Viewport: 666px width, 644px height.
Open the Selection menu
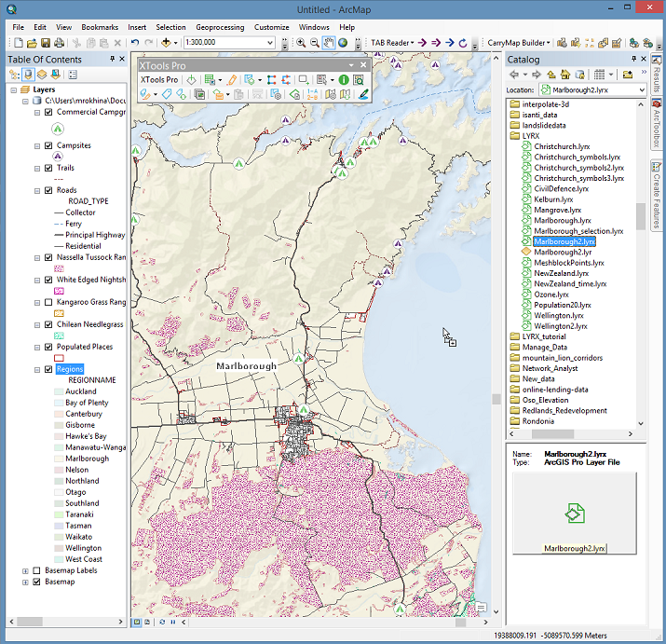tap(170, 27)
